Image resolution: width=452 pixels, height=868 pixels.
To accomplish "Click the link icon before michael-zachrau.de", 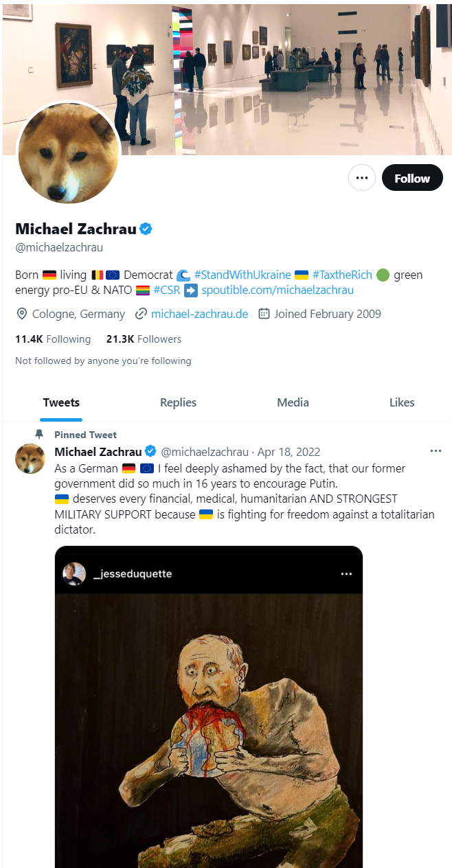I will [x=142, y=314].
